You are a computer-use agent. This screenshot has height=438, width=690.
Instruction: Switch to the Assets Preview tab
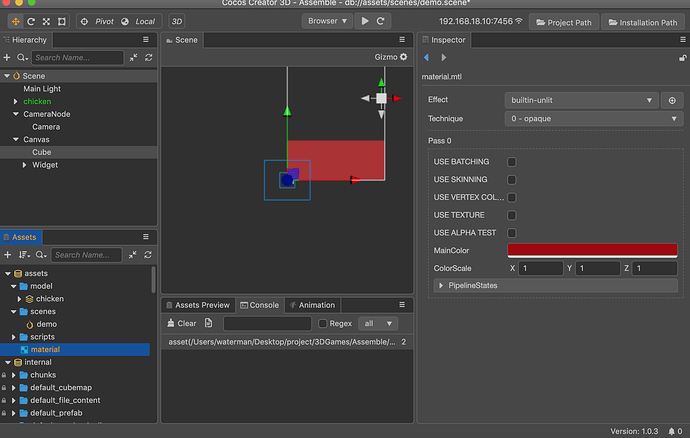[x=198, y=305]
